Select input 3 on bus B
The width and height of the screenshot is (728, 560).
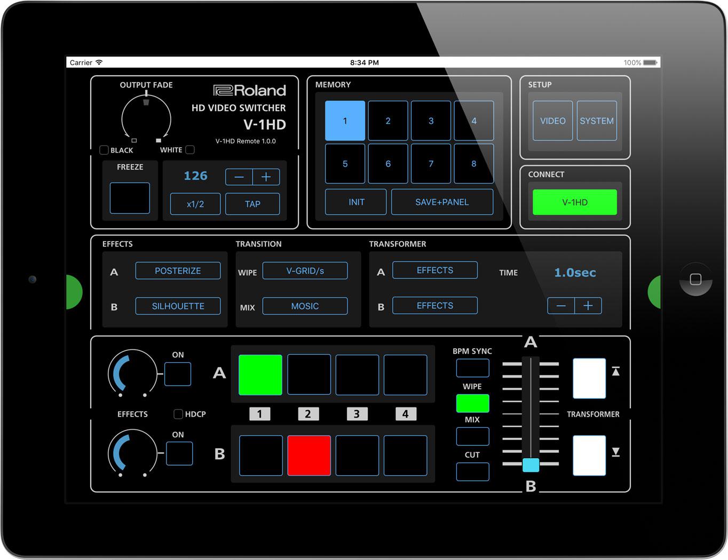[357, 455]
